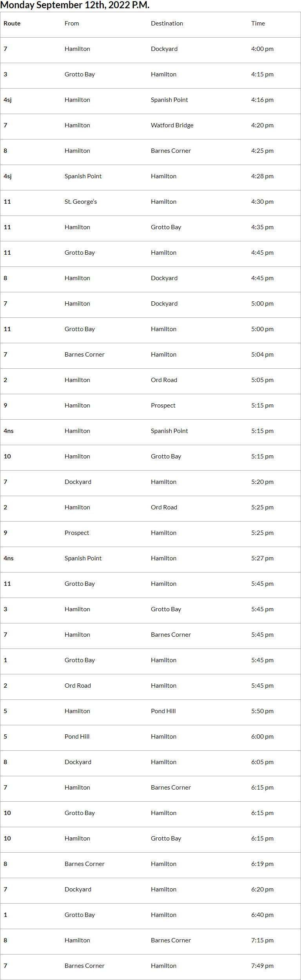Click the 6:19 pm time cell

[x=262, y=864]
